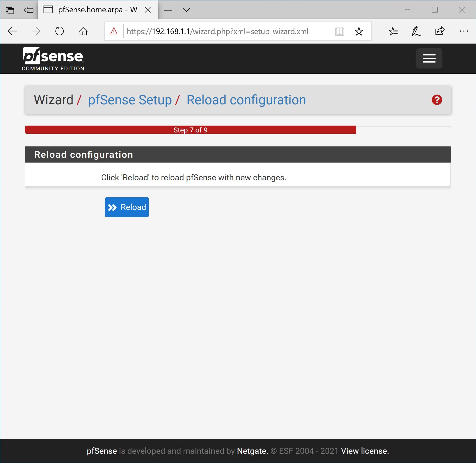Open a new tab with plus button

[168, 10]
